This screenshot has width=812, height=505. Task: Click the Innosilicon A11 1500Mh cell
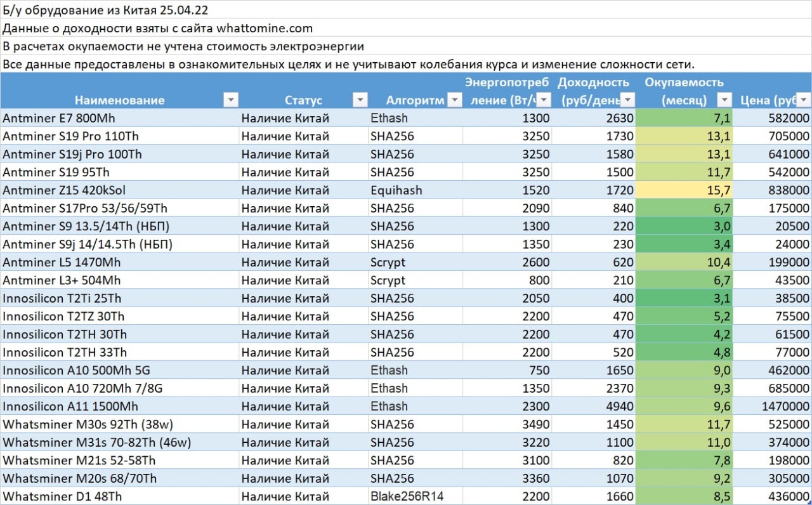pos(119,407)
